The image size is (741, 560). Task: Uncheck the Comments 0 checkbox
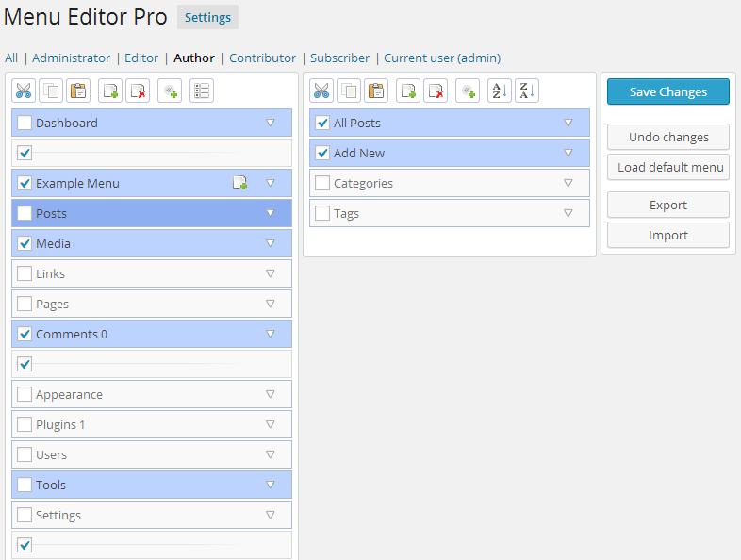click(25, 334)
